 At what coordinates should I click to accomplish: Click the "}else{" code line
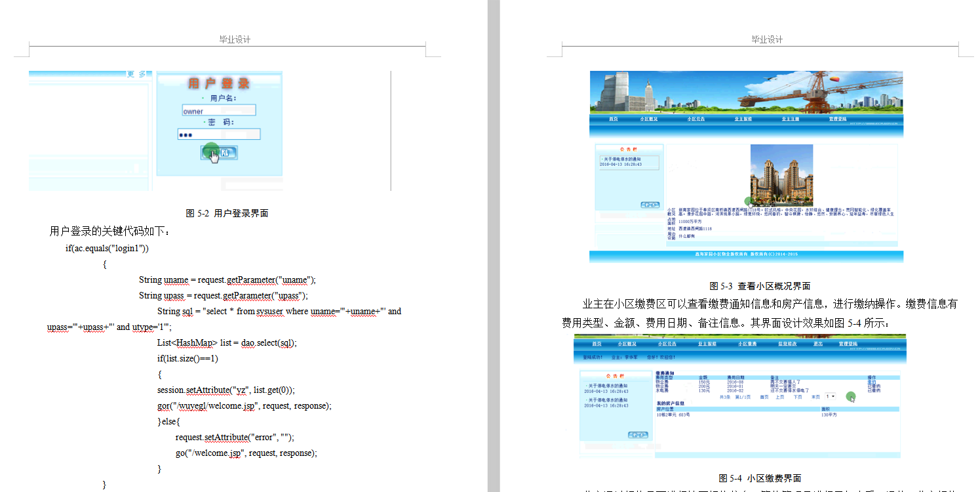click(x=168, y=421)
